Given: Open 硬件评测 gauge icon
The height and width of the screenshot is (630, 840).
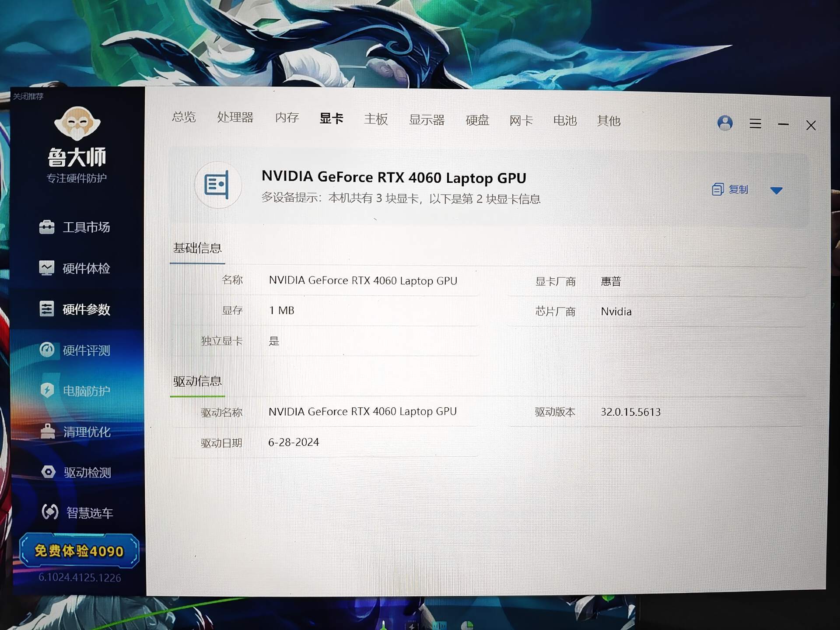Looking at the screenshot, I should 47,350.
